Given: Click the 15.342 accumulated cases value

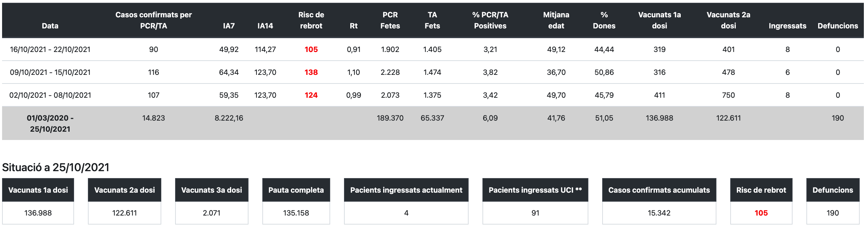Looking at the screenshot, I should coord(659,213).
